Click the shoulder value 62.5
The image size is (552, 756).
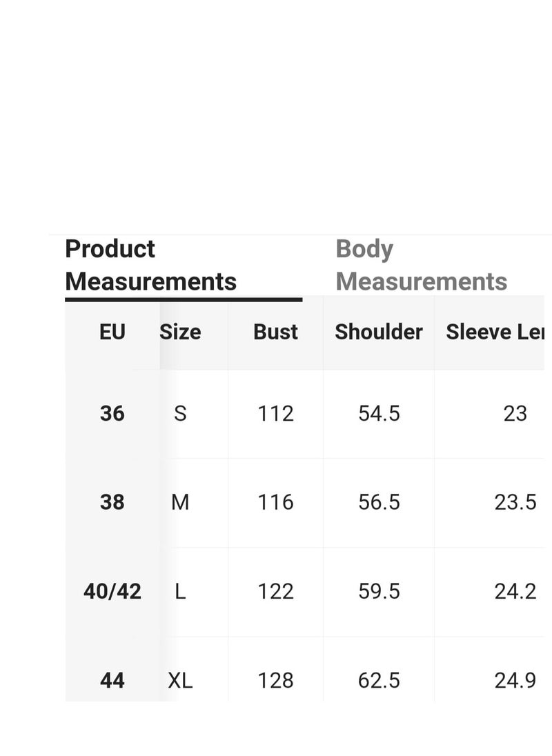click(379, 681)
